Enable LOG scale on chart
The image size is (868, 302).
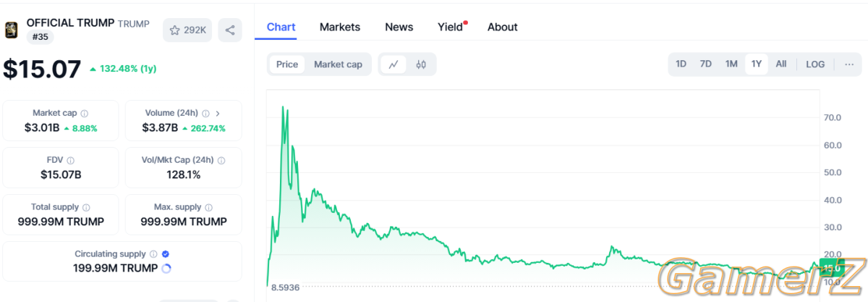point(815,64)
